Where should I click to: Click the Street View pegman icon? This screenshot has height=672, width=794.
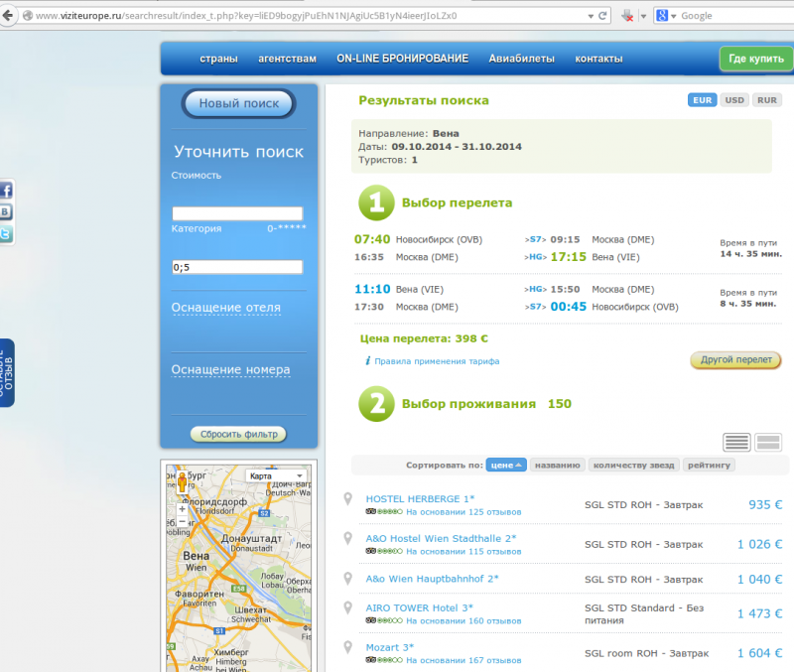pos(183,481)
